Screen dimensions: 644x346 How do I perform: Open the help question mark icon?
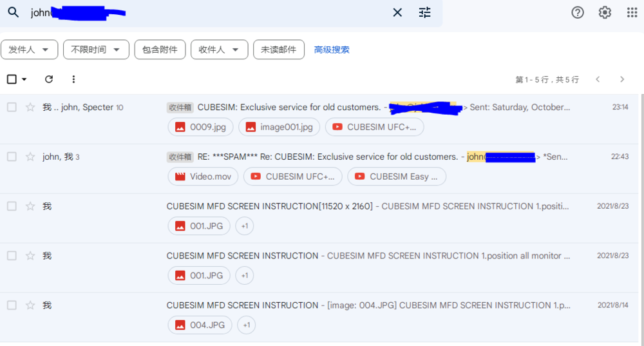point(578,13)
